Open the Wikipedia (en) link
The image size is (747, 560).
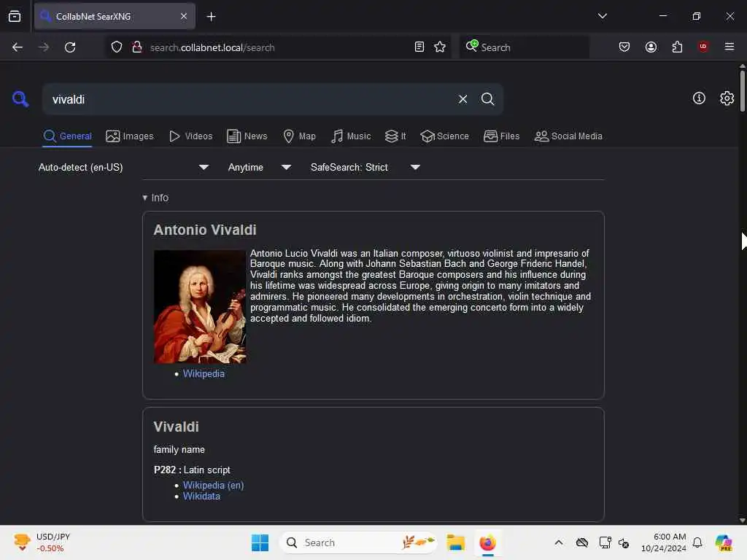click(214, 485)
